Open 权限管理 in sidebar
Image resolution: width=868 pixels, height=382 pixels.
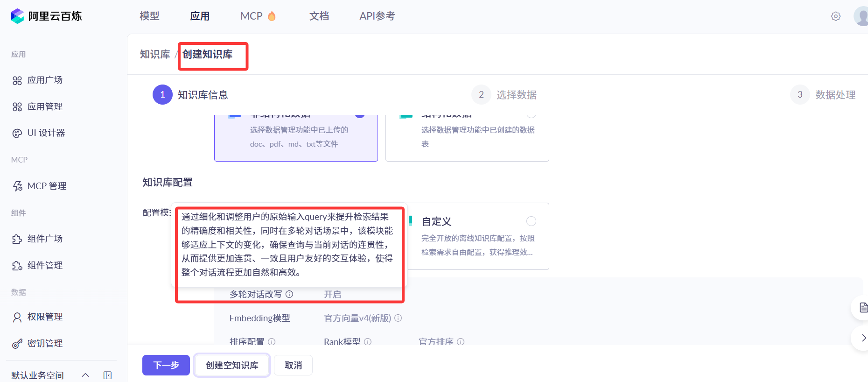point(45,317)
